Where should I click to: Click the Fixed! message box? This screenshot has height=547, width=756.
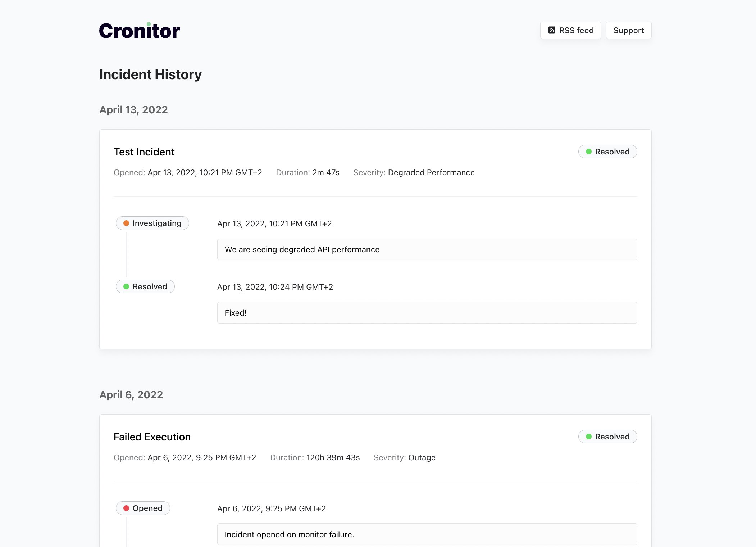pyautogui.click(x=427, y=313)
